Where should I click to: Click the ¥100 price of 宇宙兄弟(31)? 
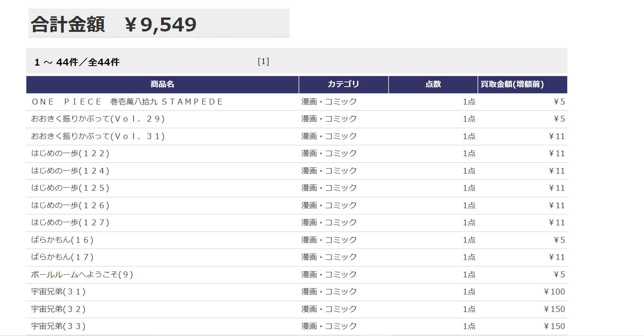pyautogui.click(x=554, y=292)
